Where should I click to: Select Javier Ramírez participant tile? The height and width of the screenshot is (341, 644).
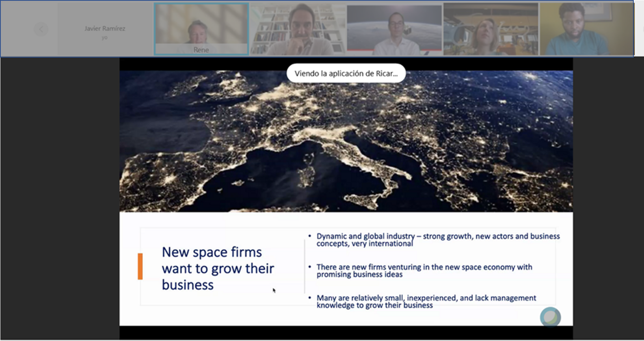tap(105, 29)
